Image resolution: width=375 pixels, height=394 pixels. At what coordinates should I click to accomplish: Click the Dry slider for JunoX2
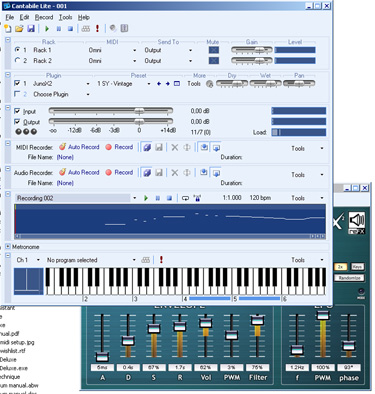click(232, 84)
